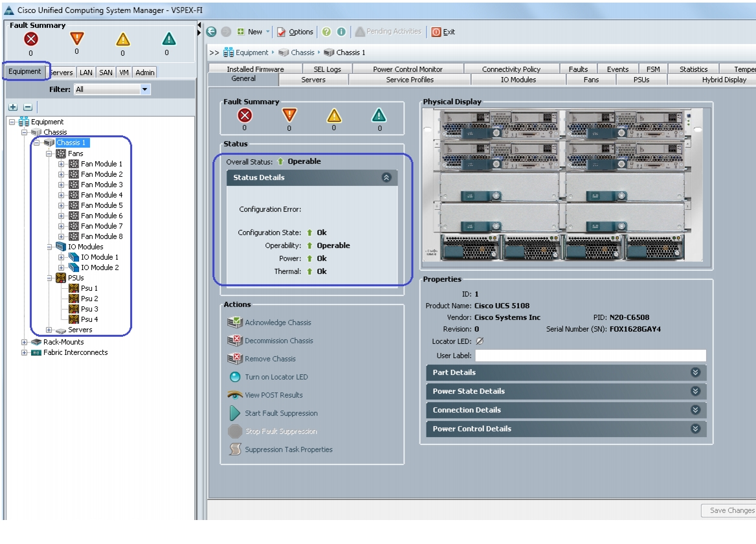756x544 pixels.
Task: Open the Statistics tab
Action: tap(693, 69)
